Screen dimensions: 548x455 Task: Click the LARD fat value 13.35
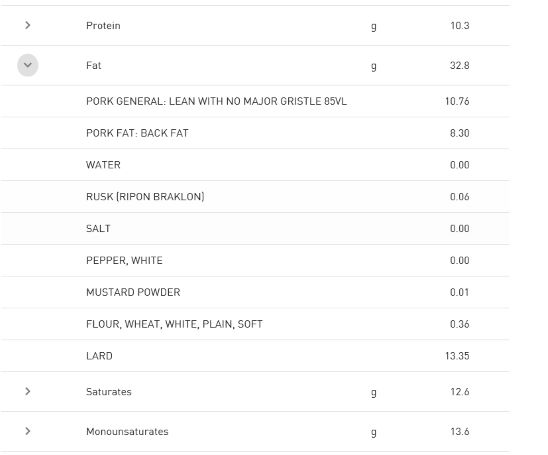coord(457,356)
